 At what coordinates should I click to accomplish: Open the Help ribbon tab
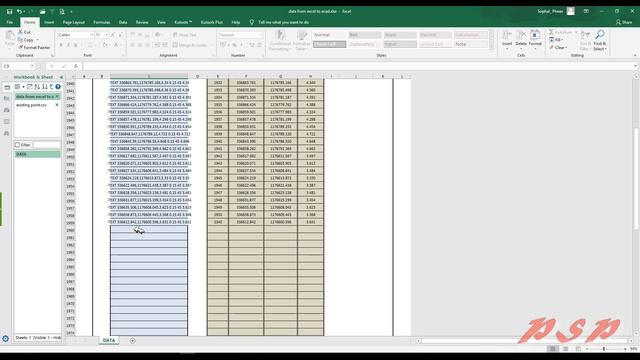point(236,22)
